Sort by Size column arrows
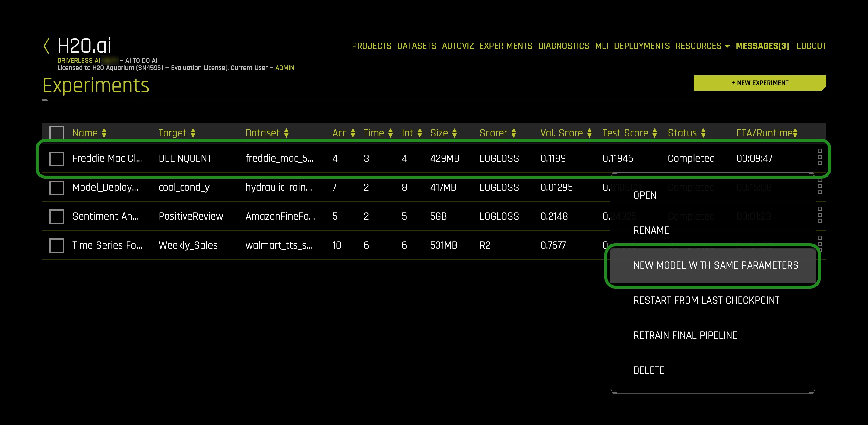 tap(455, 133)
